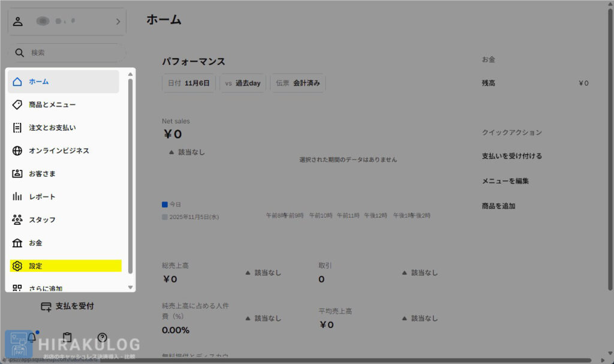Viewport: 614px width, 364px height.
Task: Open the notifications bell icon
Action: tap(32, 338)
